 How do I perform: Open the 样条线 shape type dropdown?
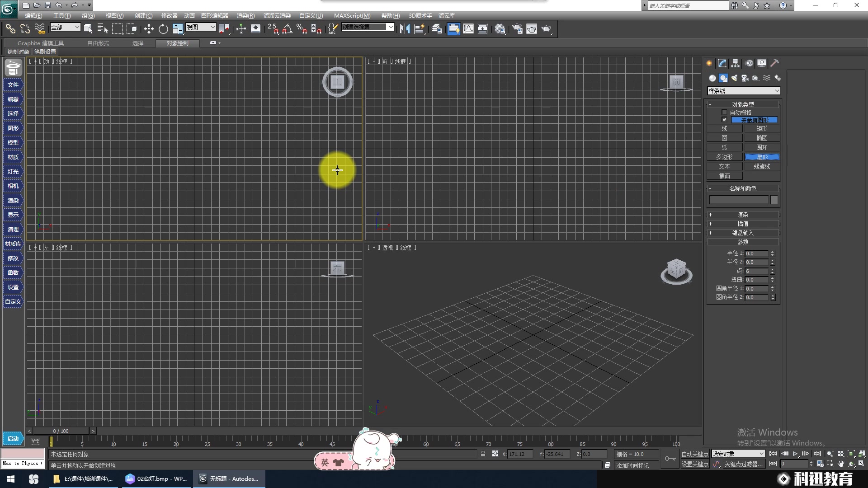point(744,91)
